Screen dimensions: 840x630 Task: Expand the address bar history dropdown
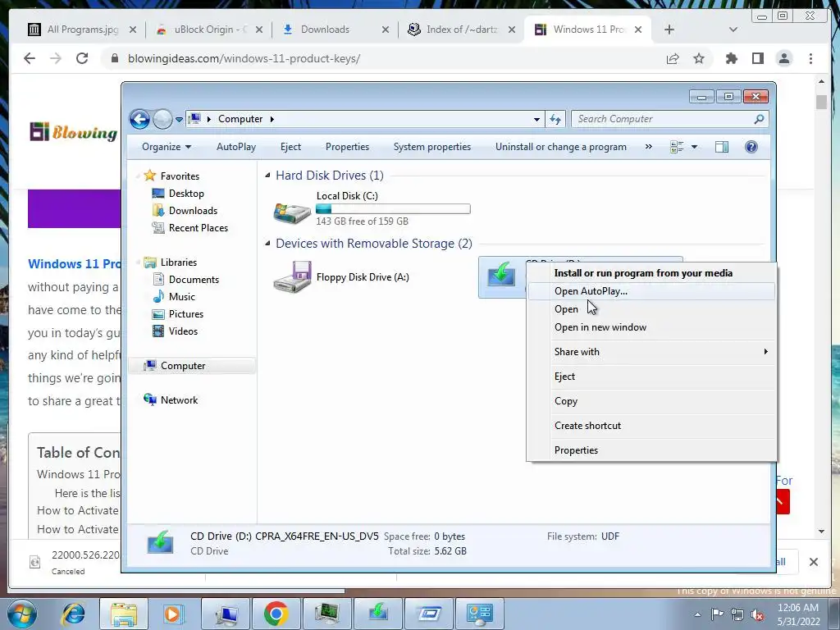[x=536, y=120]
